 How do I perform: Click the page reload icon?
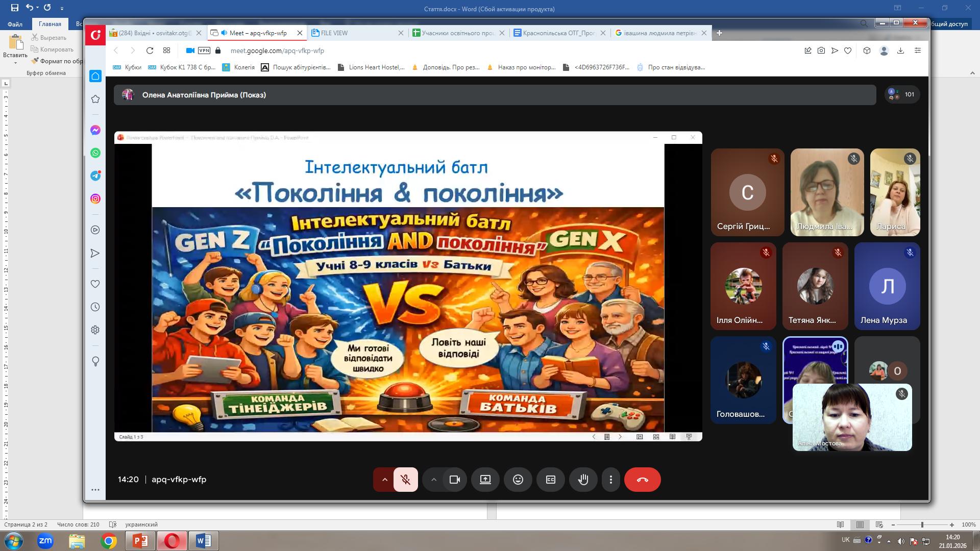click(x=150, y=51)
